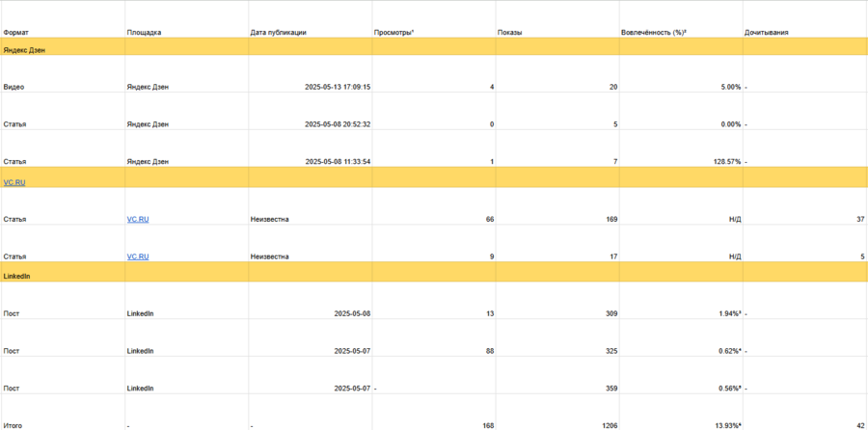868x430 pixels.
Task: Select the 309 impressions cell
Action: tap(557, 301)
